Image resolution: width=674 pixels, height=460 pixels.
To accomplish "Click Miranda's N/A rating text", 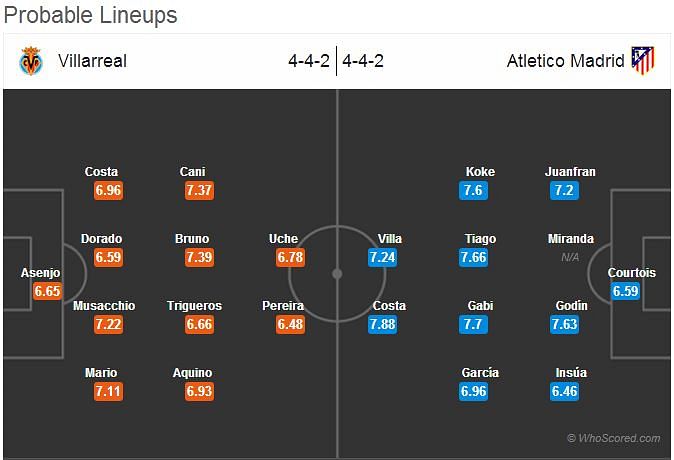I will tap(570, 257).
